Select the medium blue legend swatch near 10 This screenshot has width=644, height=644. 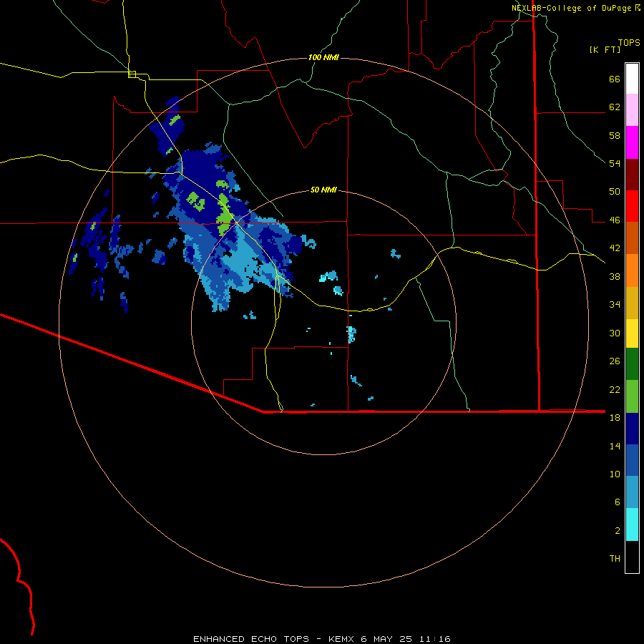point(632,460)
